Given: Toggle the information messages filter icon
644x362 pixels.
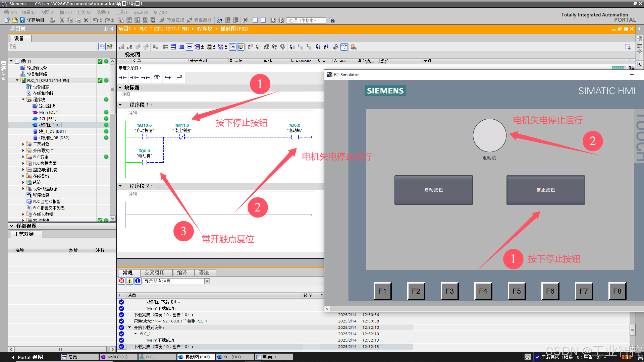Looking at the screenshot, I should (138, 281).
